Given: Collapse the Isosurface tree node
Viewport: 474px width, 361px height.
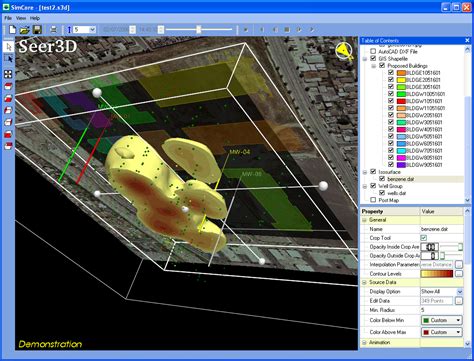Looking at the screenshot, I should [365, 172].
